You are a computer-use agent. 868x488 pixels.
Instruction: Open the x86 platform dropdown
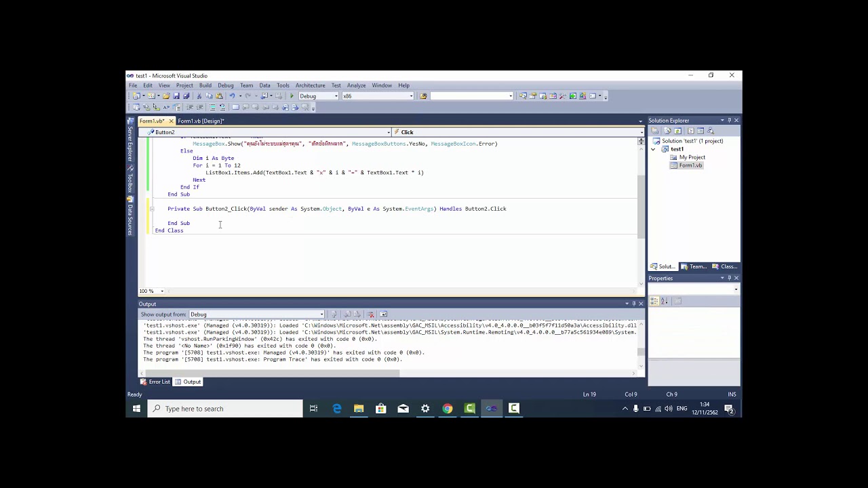pos(378,96)
